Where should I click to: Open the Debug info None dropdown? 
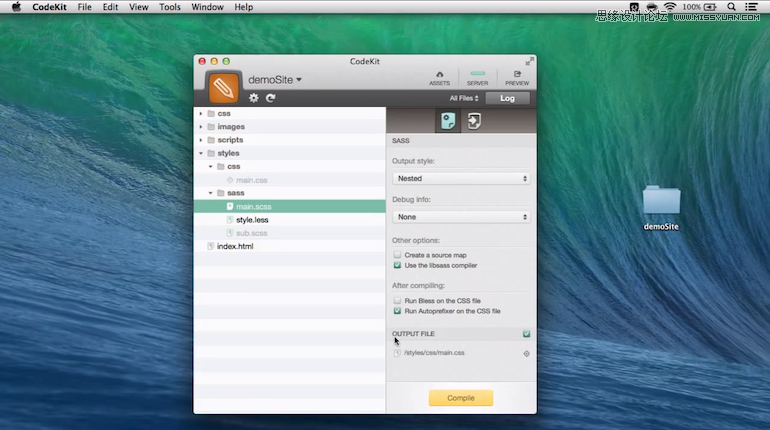pyautogui.click(x=461, y=216)
